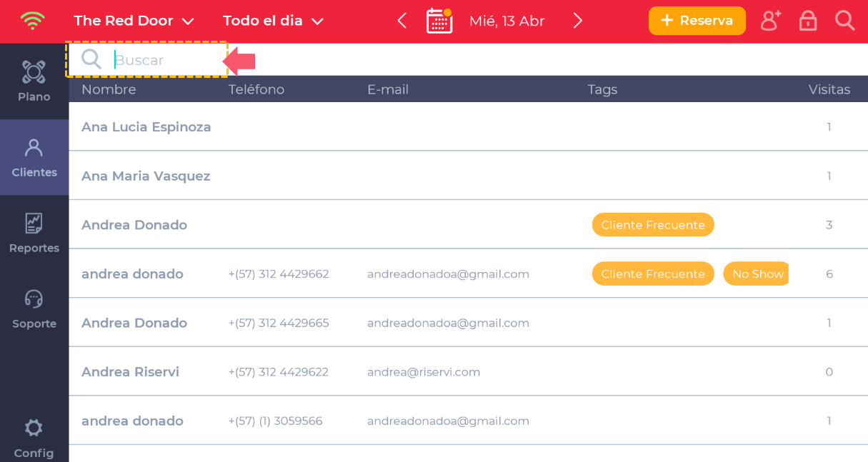Click the E-mail column header
This screenshot has height=462, width=868.
388,89
